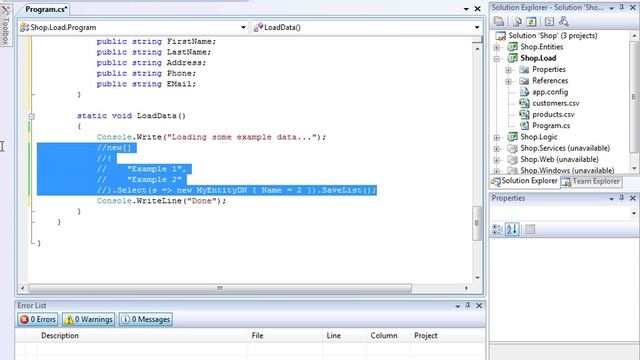Toggle the 0 Warnings filter
The height and width of the screenshot is (360, 640).
[89, 319]
